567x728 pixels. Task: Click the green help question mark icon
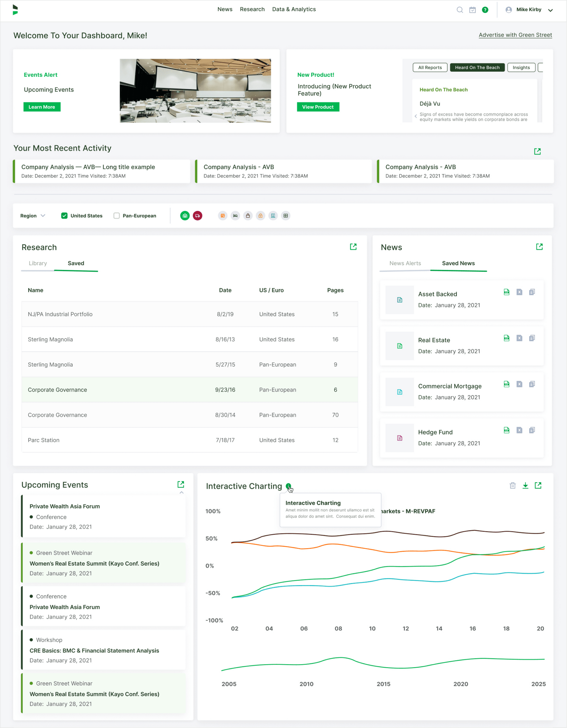pyautogui.click(x=485, y=10)
